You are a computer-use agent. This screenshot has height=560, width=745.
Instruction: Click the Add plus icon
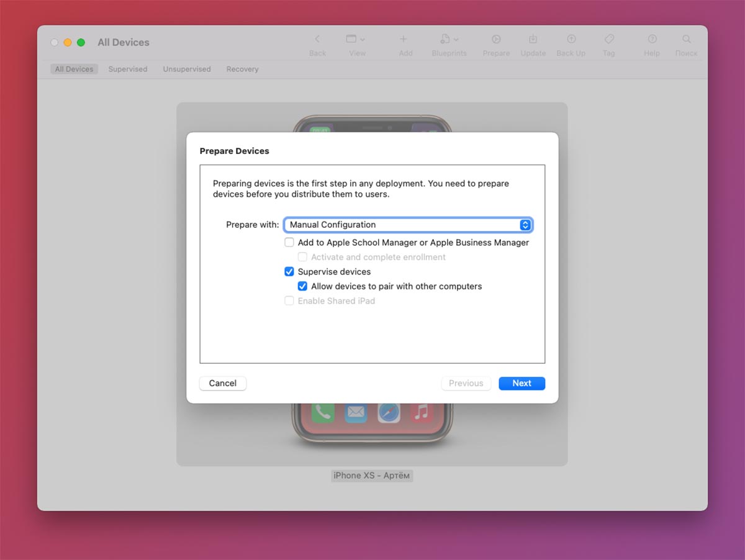coord(404,39)
